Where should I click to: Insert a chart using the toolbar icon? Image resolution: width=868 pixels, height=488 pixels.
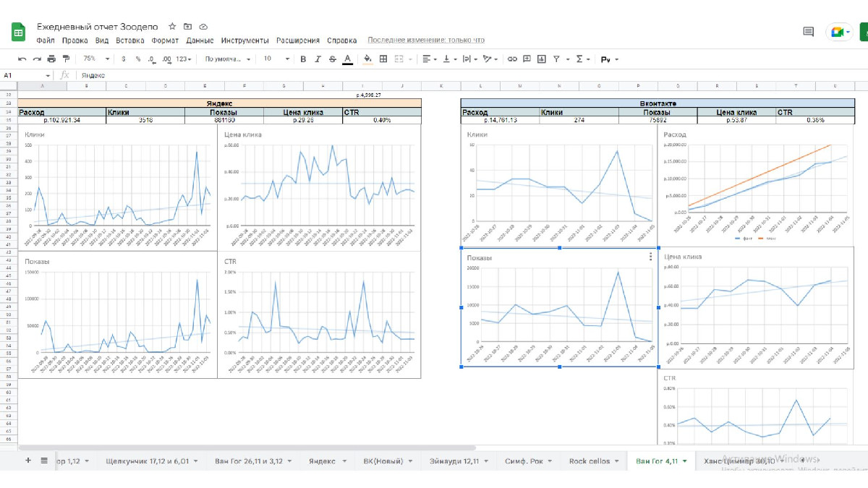pos(542,59)
